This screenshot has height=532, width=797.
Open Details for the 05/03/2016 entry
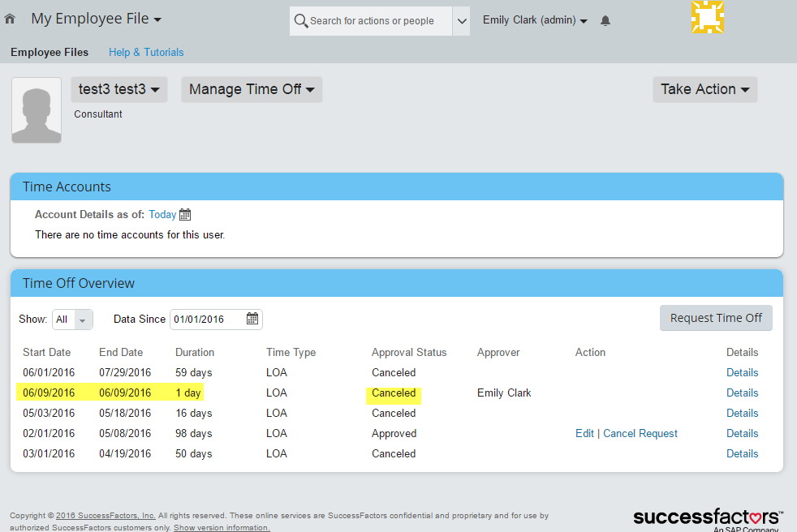[x=742, y=413]
